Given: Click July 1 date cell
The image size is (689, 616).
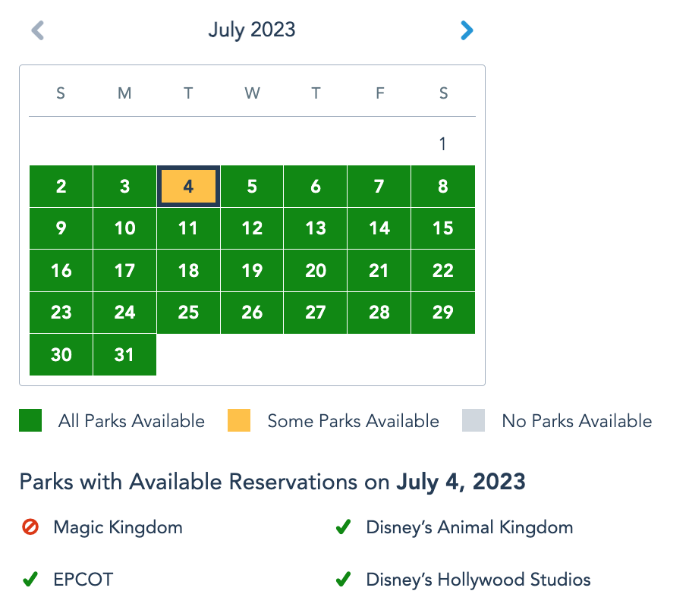Looking at the screenshot, I should [442, 144].
